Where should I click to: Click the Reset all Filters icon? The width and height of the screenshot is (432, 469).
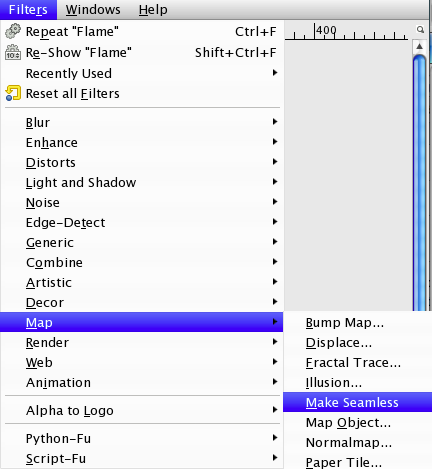pos(13,93)
